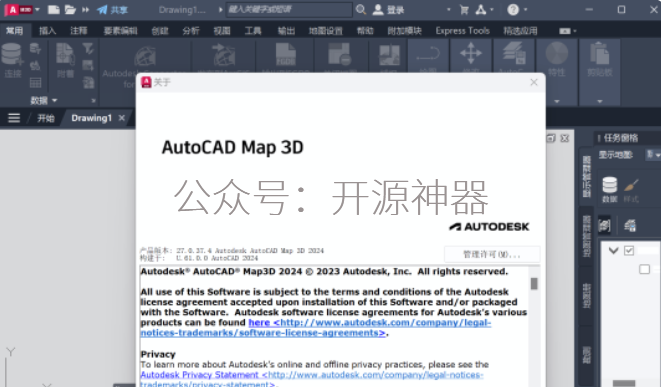The width and height of the screenshot is (661, 387).
Task: Click the 管理许可 manage license button
Action: (x=492, y=255)
